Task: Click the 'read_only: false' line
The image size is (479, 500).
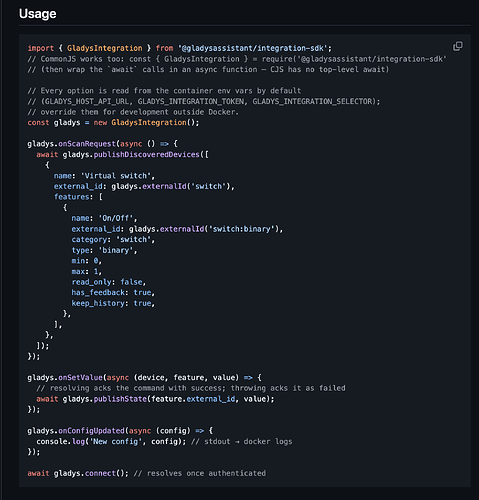Action: (x=109, y=282)
